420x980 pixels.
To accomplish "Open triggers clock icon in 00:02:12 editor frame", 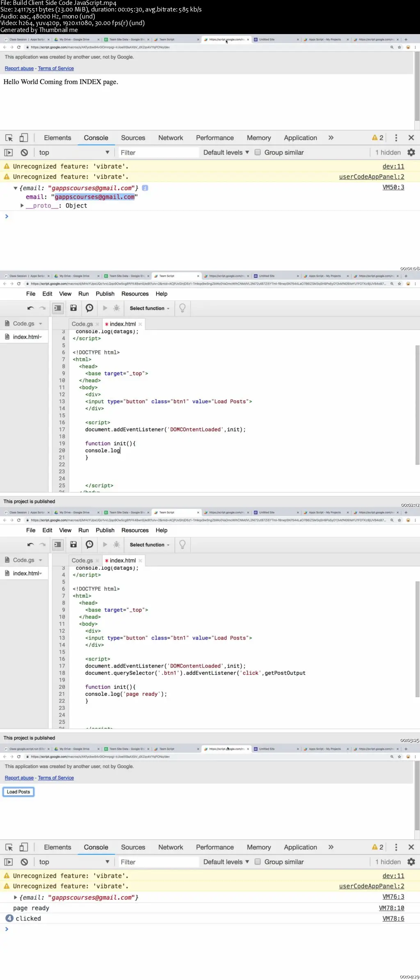I will [89, 308].
